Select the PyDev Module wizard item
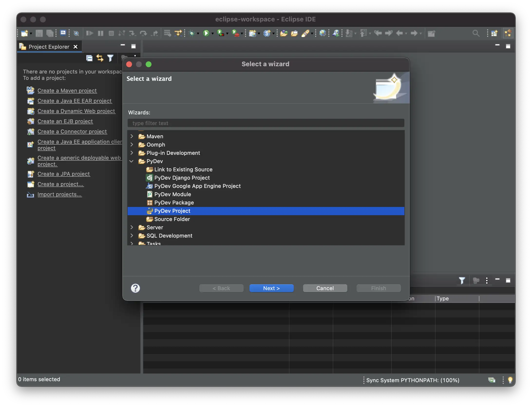 (172, 194)
